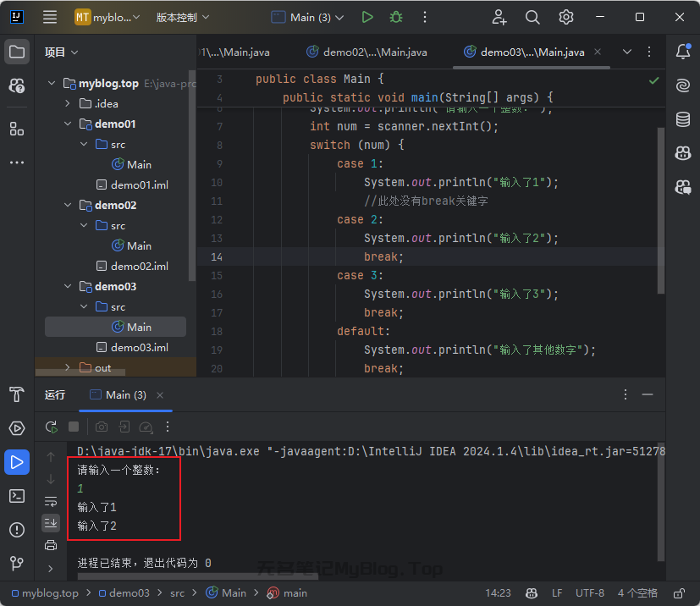Open the Project tool window
The height and width of the screenshot is (606, 700).
pos(17,52)
